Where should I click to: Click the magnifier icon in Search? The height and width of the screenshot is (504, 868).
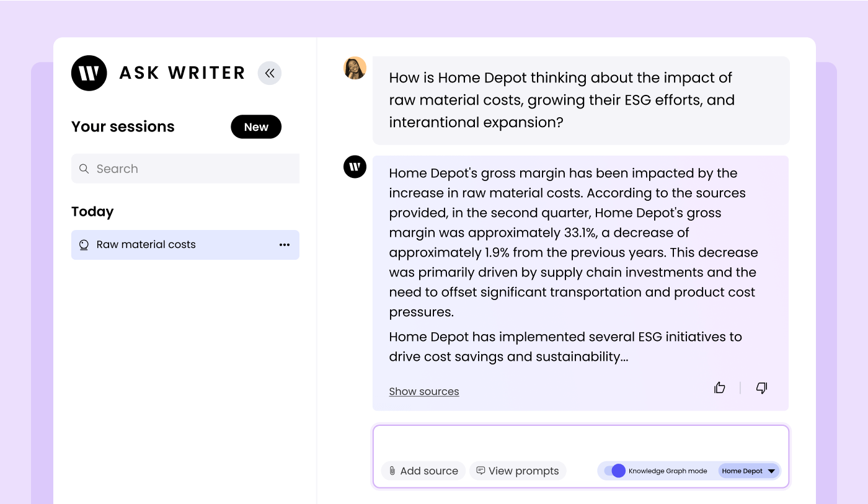[84, 169]
